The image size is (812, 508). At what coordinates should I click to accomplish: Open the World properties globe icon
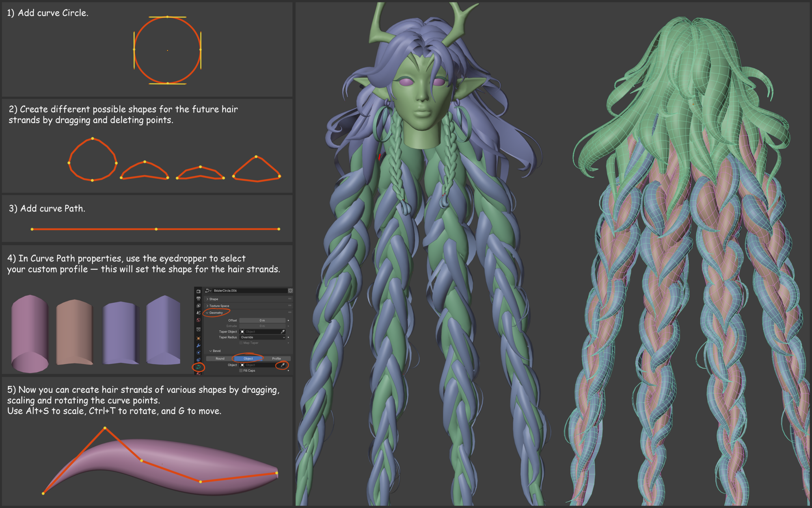click(199, 320)
